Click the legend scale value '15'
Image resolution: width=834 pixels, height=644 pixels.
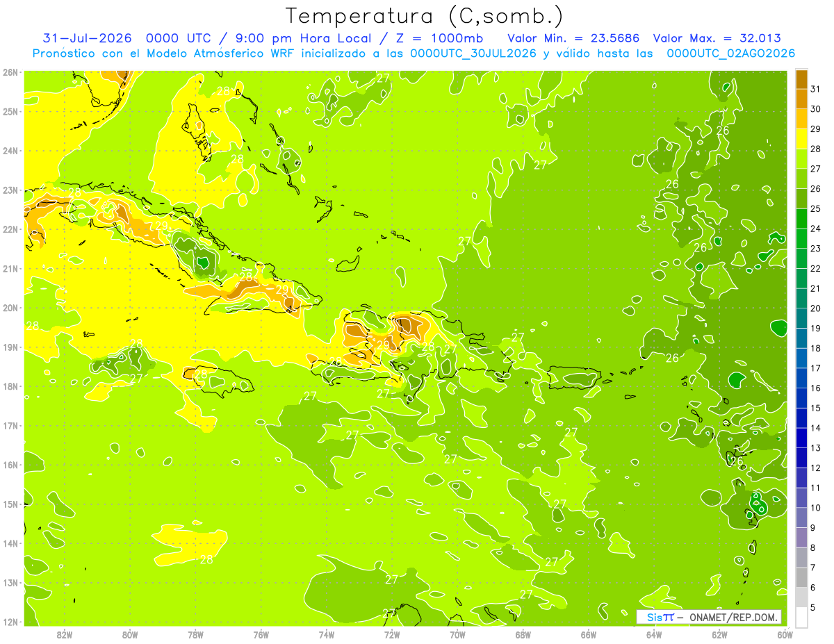click(x=815, y=408)
